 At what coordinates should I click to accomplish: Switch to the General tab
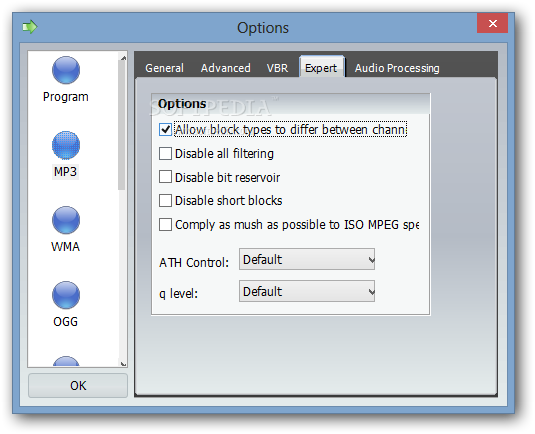164,68
